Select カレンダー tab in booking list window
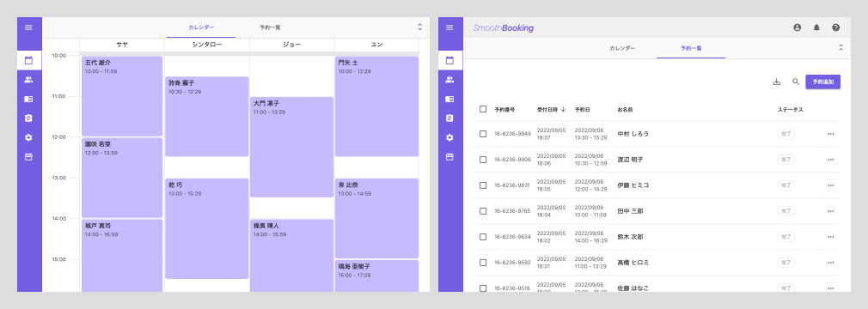Viewport: 868px width, 309px height. tap(622, 48)
